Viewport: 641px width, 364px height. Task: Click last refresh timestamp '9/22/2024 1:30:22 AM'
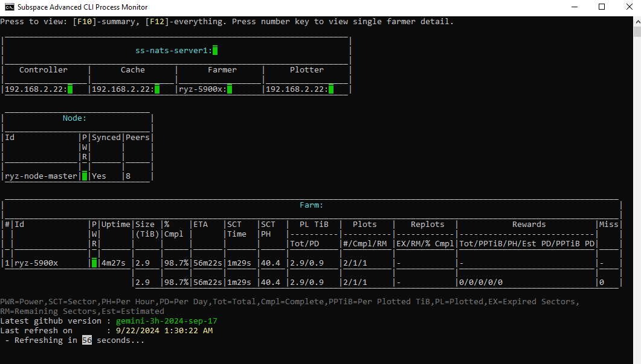(164, 331)
